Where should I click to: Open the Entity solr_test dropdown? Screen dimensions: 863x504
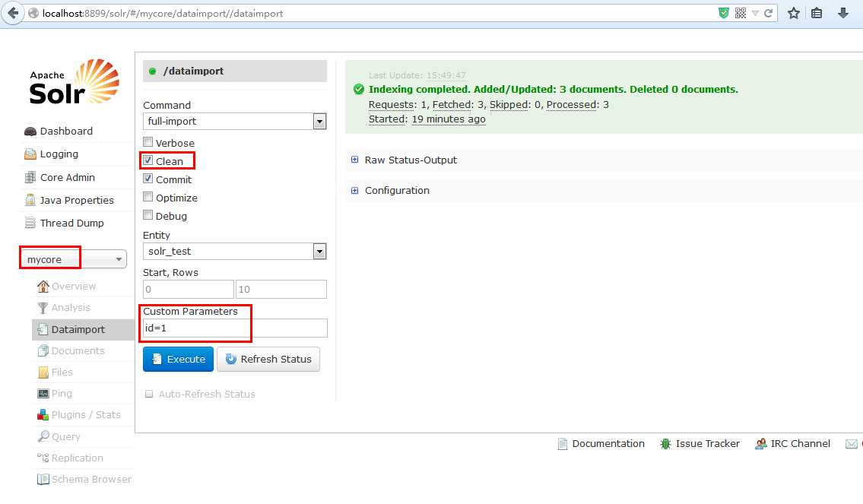235,252
